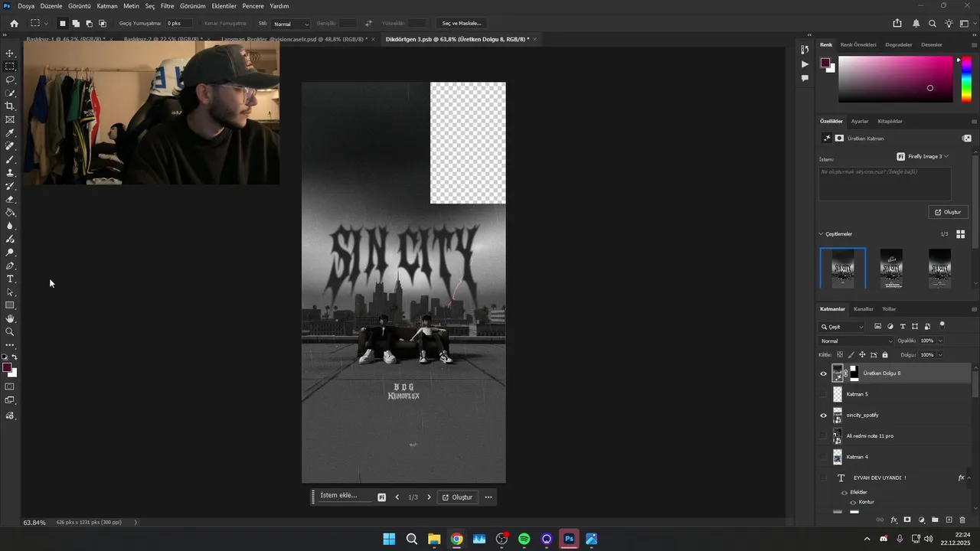The image size is (980, 551).
Task: Choose Add to selection mode icon
Action: pyautogui.click(x=76, y=24)
